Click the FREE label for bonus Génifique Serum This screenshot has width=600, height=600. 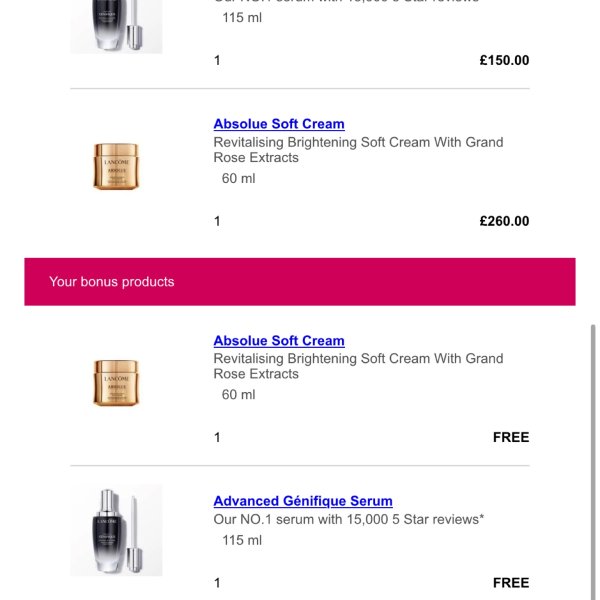coord(511,583)
